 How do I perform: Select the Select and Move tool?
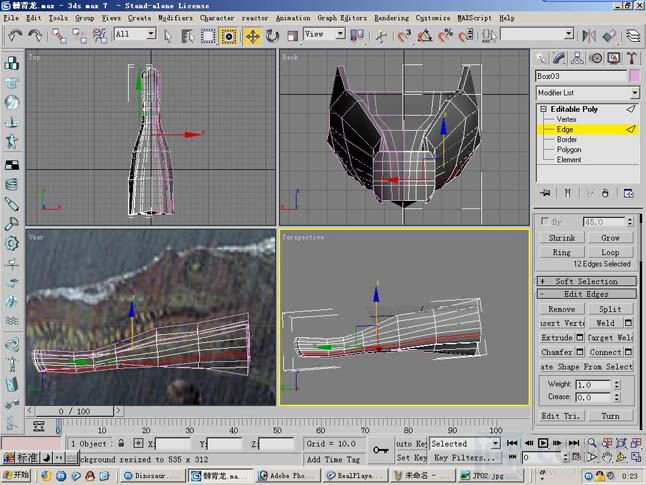pos(252,36)
